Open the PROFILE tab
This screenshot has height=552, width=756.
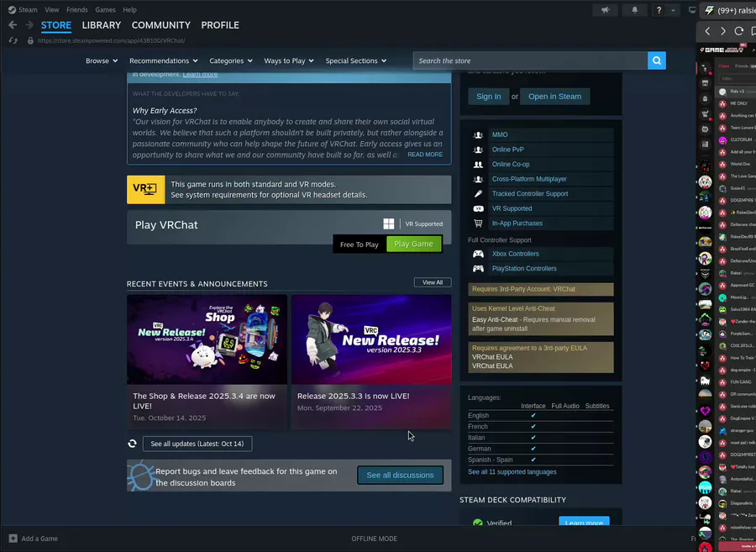tap(220, 25)
